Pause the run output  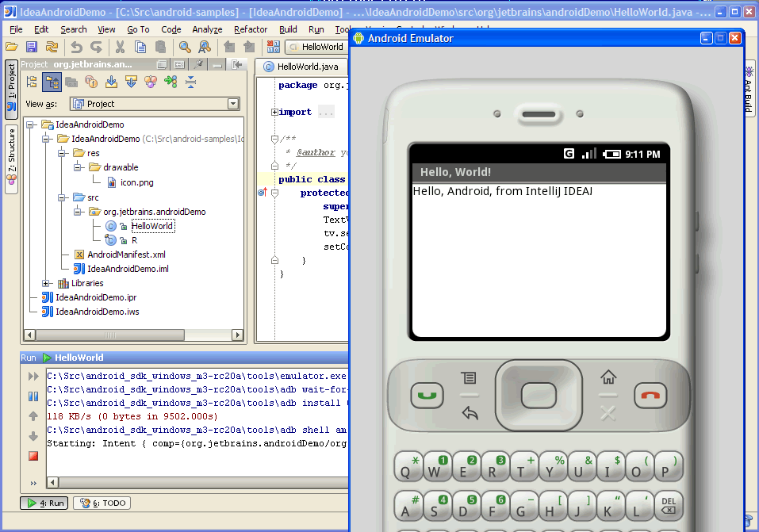click(x=33, y=396)
